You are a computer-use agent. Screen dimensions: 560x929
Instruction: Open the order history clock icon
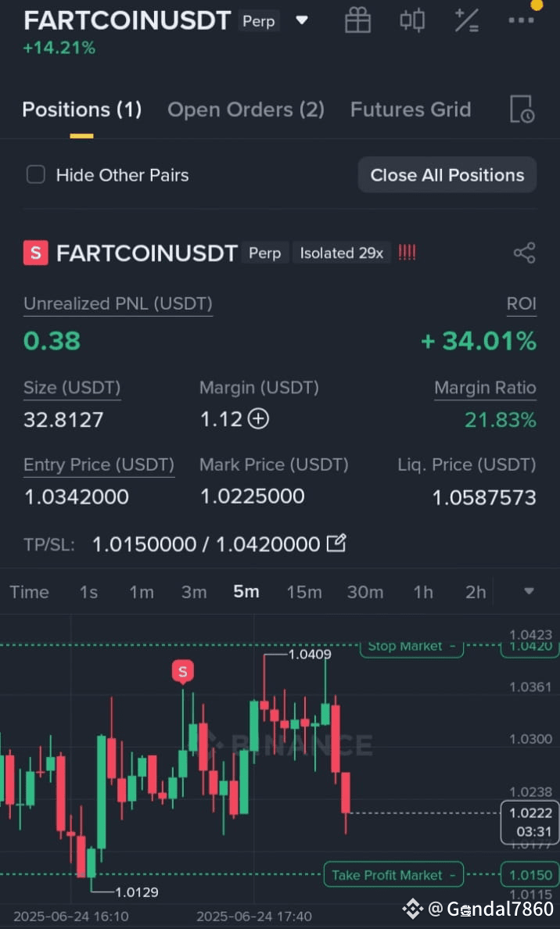(x=522, y=109)
